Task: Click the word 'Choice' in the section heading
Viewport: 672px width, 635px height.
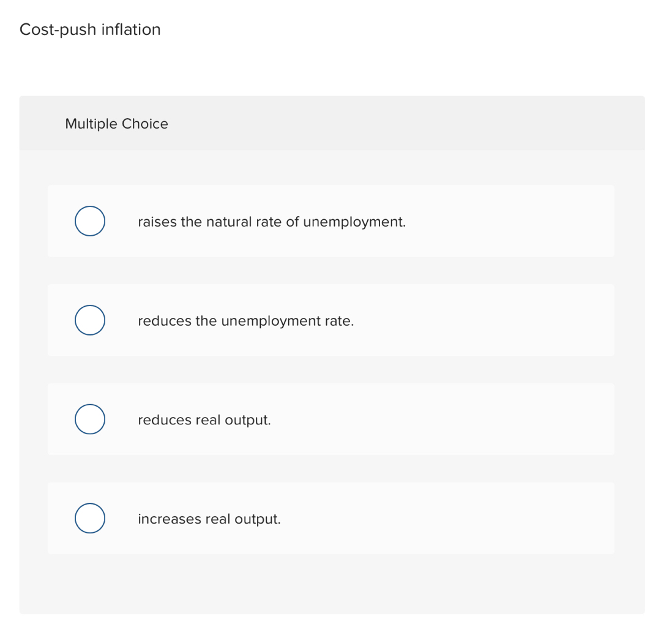Action: pos(144,124)
